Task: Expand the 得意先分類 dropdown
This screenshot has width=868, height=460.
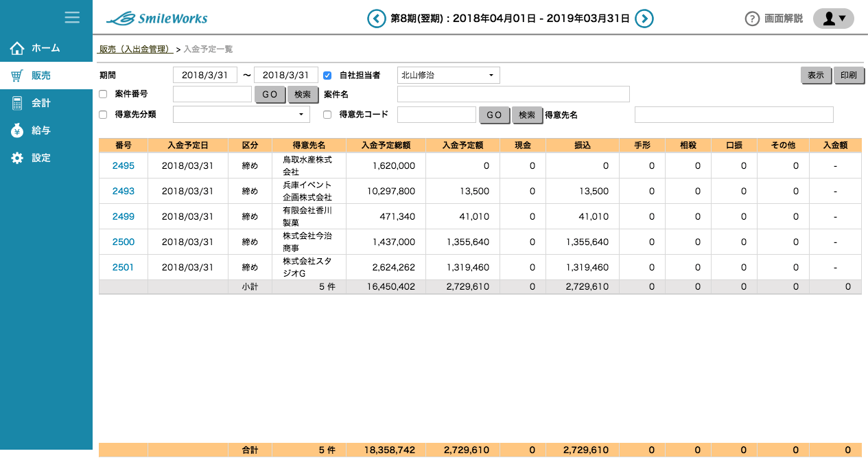Action: (241, 115)
